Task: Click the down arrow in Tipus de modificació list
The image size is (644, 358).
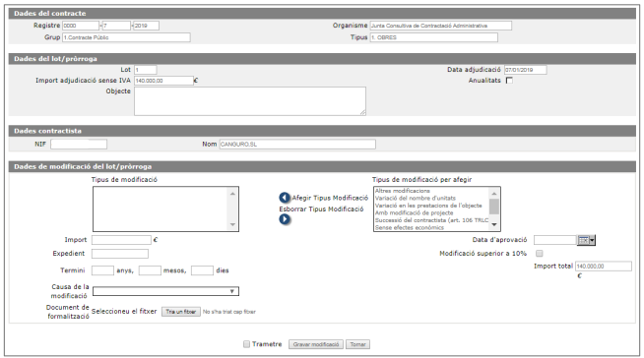Action: pos(232,224)
